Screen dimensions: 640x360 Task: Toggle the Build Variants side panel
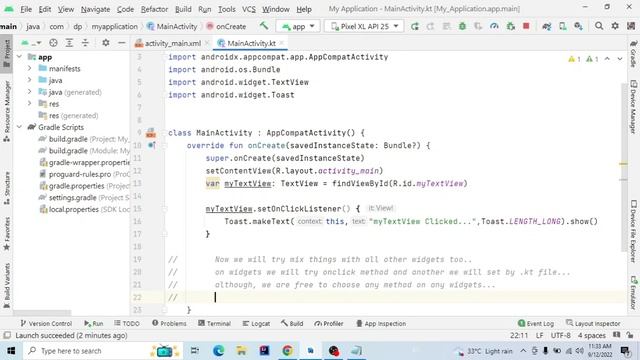pyautogui.click(x=7, y=286)
